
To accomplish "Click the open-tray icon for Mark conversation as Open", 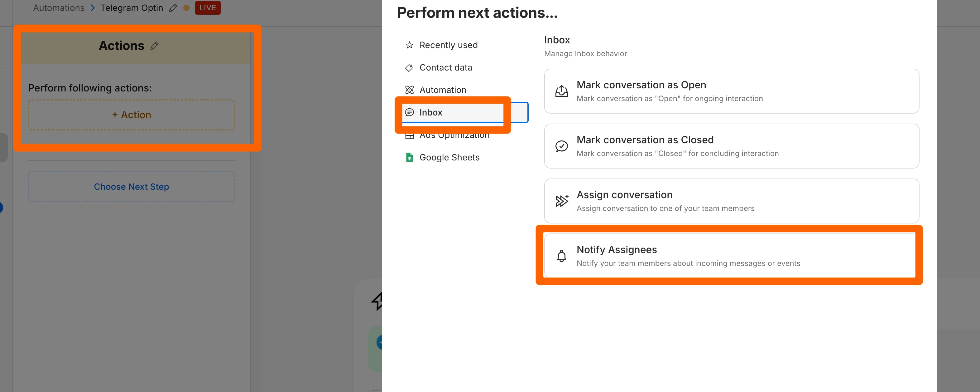I will click(x=561, y=91).
